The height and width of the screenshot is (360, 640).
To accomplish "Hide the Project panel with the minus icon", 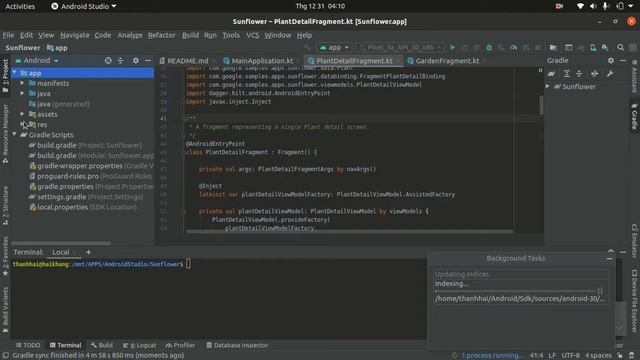I will [x=148, y=60].
